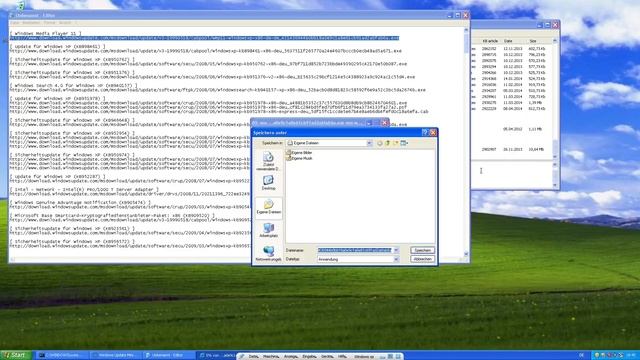The width and height of the screenshot is (640, 360).
Task: Open the view menu icon in save dialog
Action: tap(404, 143)
